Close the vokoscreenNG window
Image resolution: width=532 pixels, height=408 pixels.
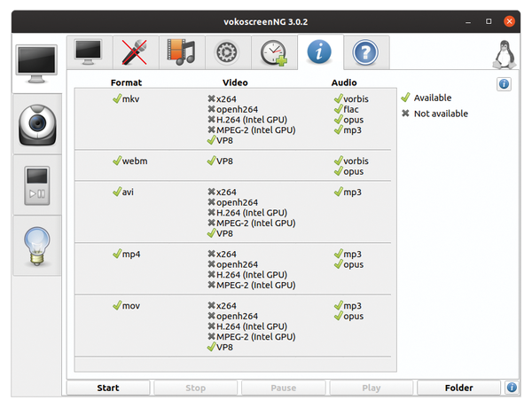[509, 21]
